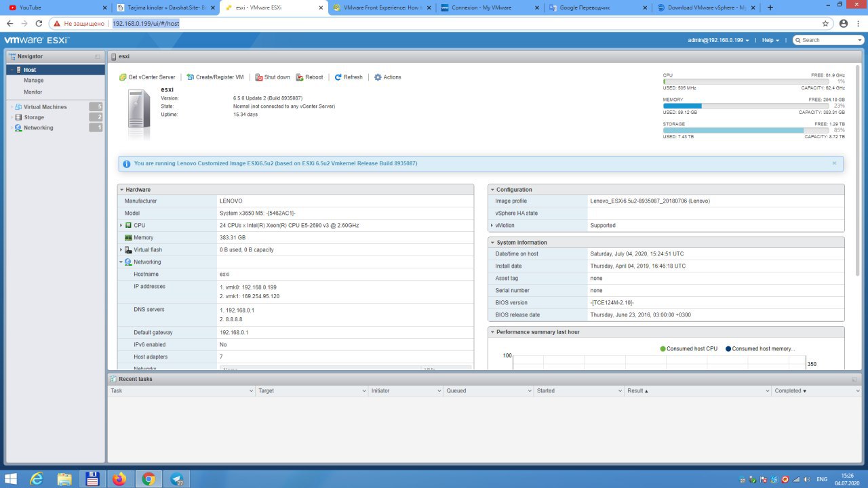Screen dimensions: 868x488
Task: Click the Storage count badge 2
Action: click(96, 117)
